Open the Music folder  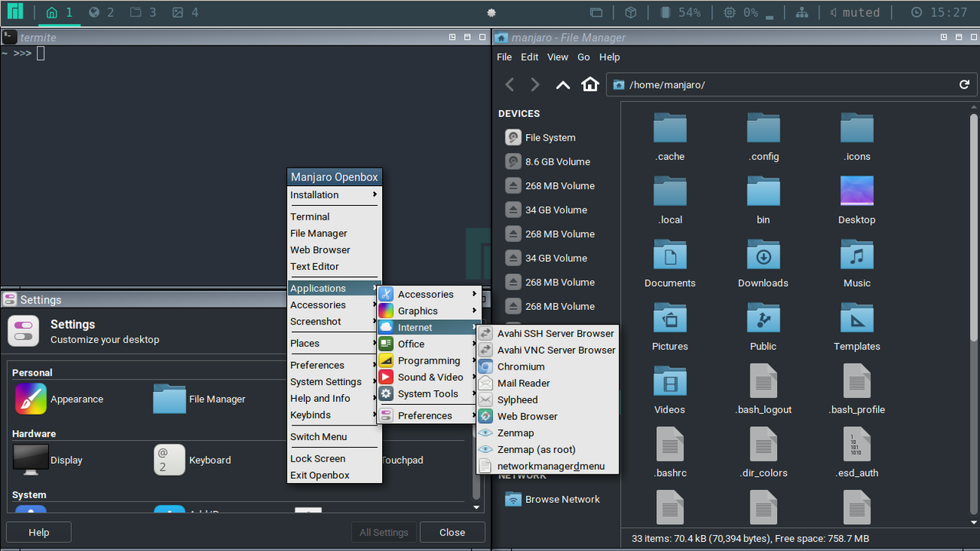click(857, 264)
